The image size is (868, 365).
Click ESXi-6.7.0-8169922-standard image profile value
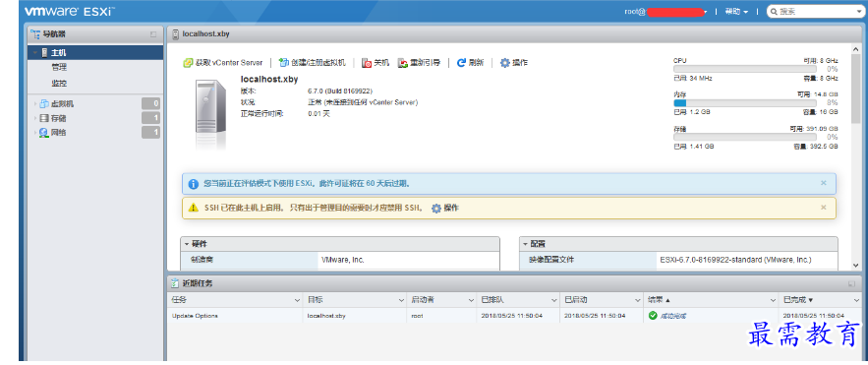click(x=735, y=259)
